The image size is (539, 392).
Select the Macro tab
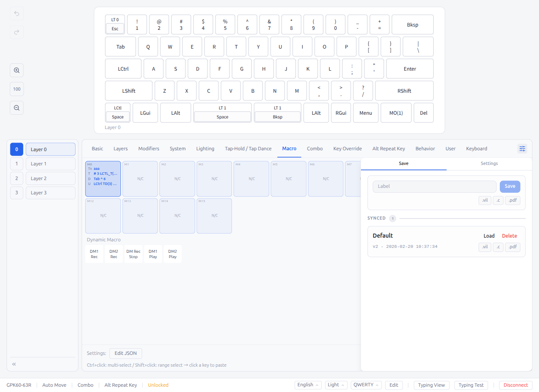289,149
